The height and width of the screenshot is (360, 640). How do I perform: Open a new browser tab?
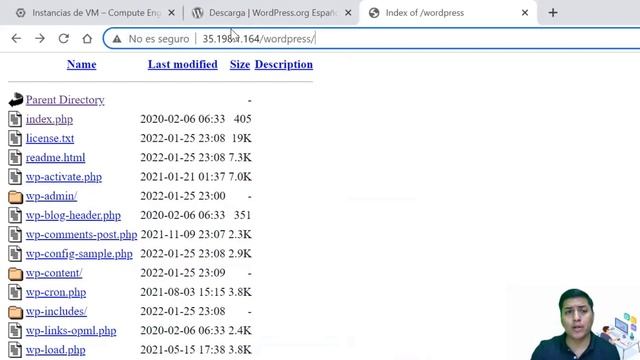tap(553, 13)
